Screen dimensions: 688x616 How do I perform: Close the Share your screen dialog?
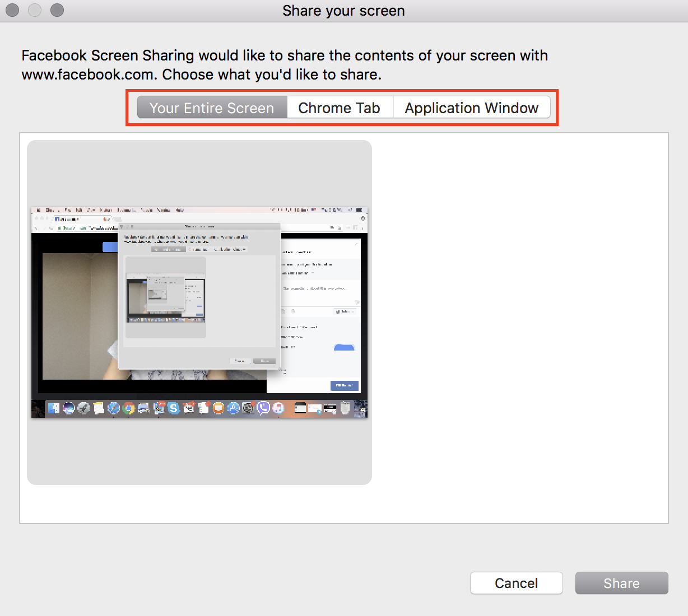pos(12,10)
